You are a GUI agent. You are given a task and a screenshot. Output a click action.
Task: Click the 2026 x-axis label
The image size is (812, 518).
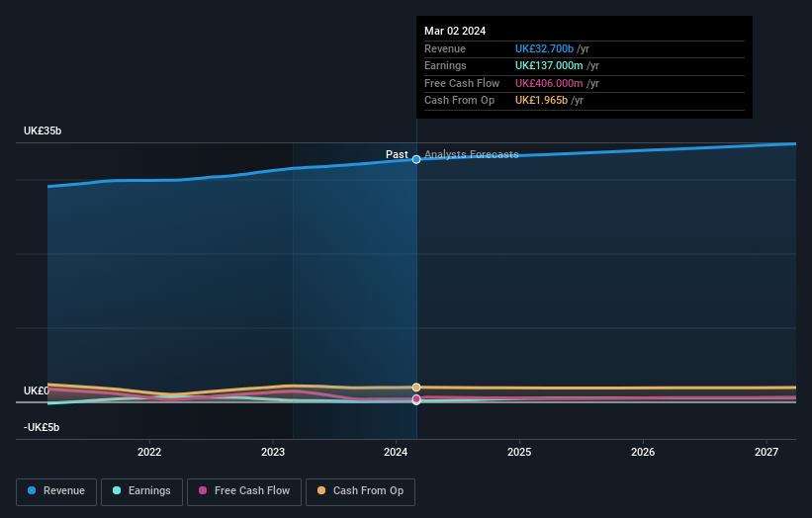click(643, 452)
